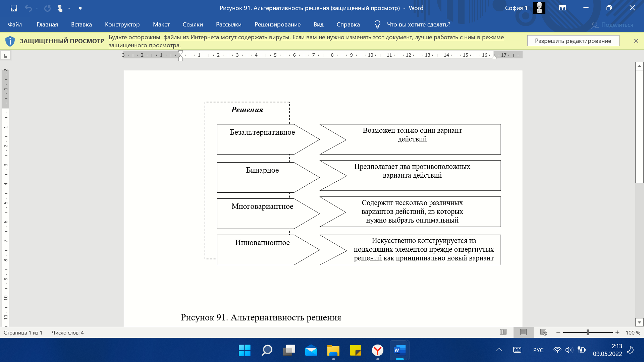Click the Redo (repeat) icon

pos(47,8)
